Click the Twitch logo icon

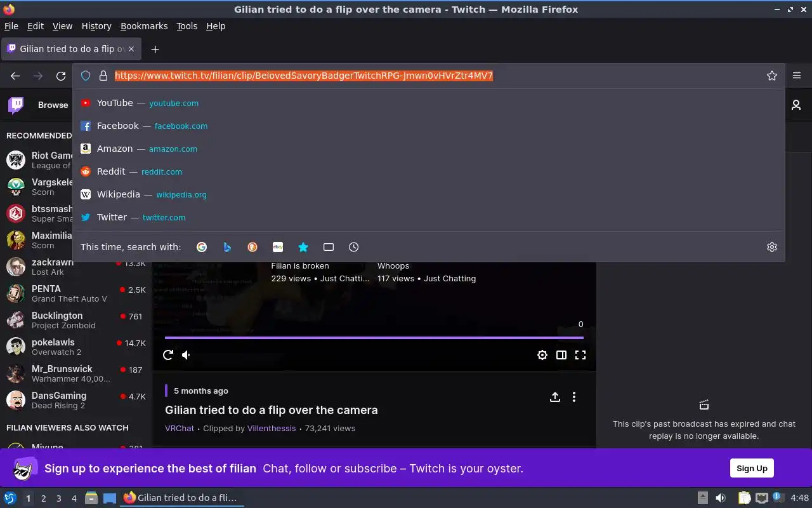16,105
